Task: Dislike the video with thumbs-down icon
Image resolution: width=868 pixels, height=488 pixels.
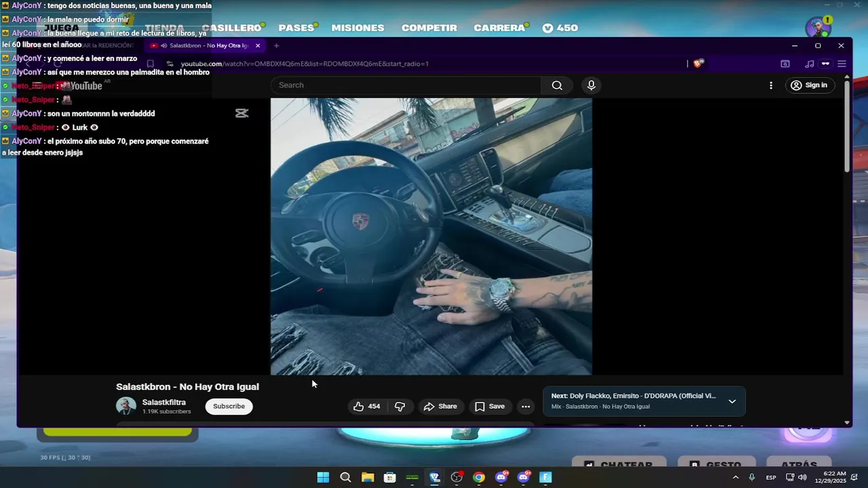Action: click(400, 407)
